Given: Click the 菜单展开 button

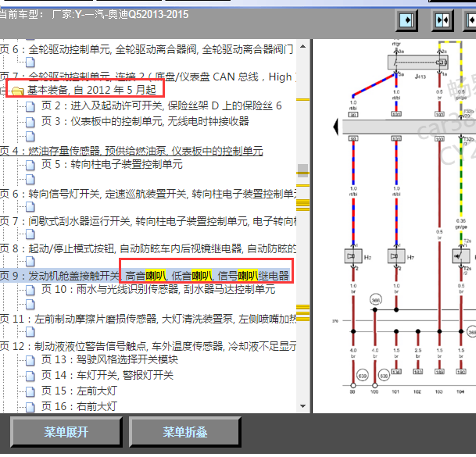Looking at the screenshot, I should coord(66,432).
